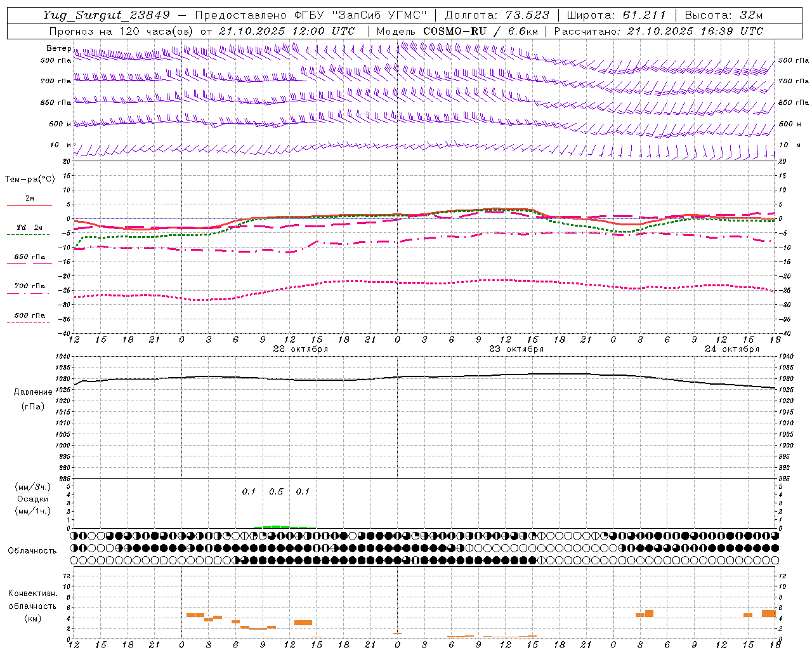This screenshot has height=650, width=812.
Task: Click the 22 октября date label
Action: coord(301,349)
